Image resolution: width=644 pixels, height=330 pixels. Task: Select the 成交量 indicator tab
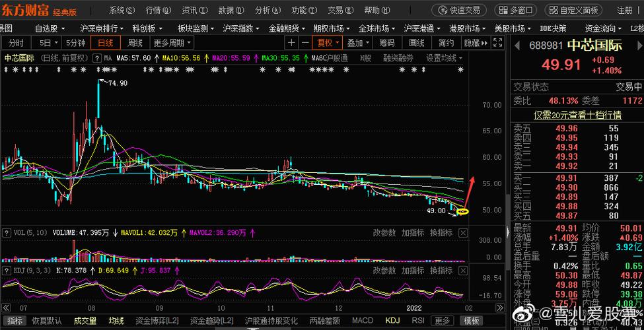[x=85, y=321]
